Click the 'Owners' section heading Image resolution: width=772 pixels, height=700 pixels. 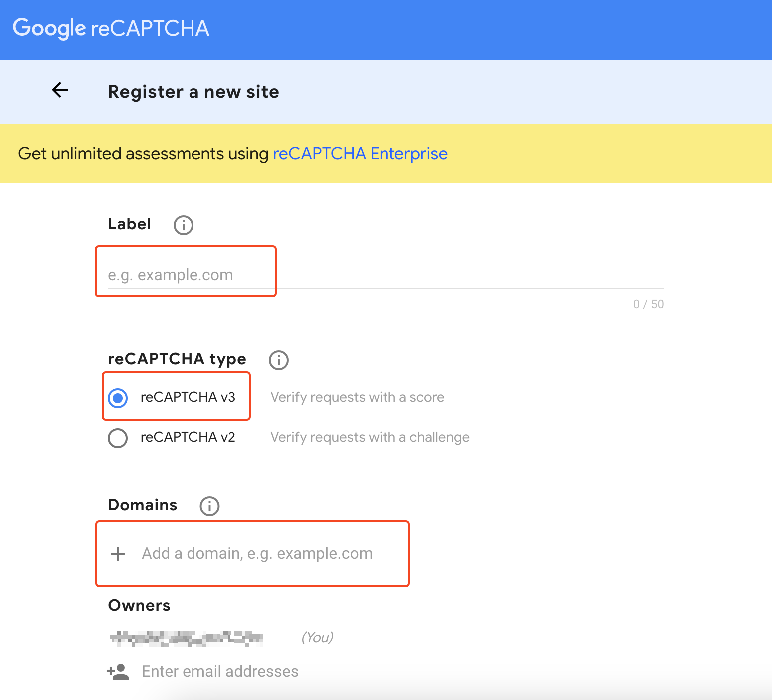139,605
